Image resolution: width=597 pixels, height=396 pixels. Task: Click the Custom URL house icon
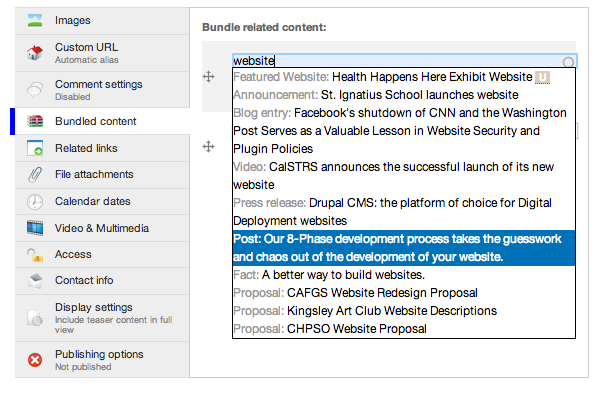pyautogui.click(x=35, y=53)
